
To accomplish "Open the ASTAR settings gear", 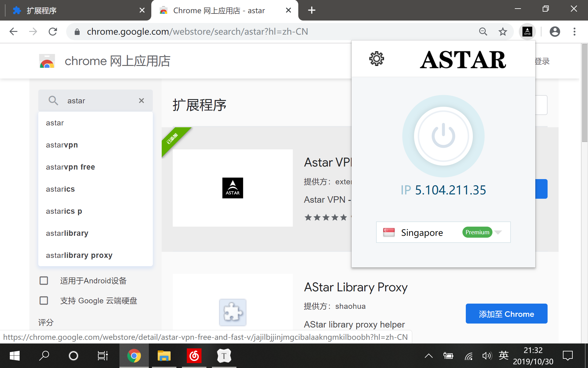I will 376,59.
